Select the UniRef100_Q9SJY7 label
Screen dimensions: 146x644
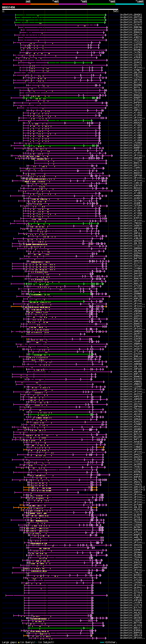(x=131, y=35)
